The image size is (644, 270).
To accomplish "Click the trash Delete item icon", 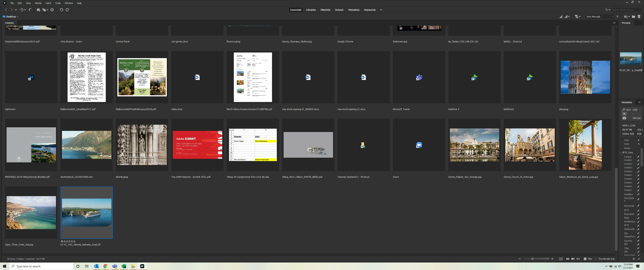I will pos(639,16).
